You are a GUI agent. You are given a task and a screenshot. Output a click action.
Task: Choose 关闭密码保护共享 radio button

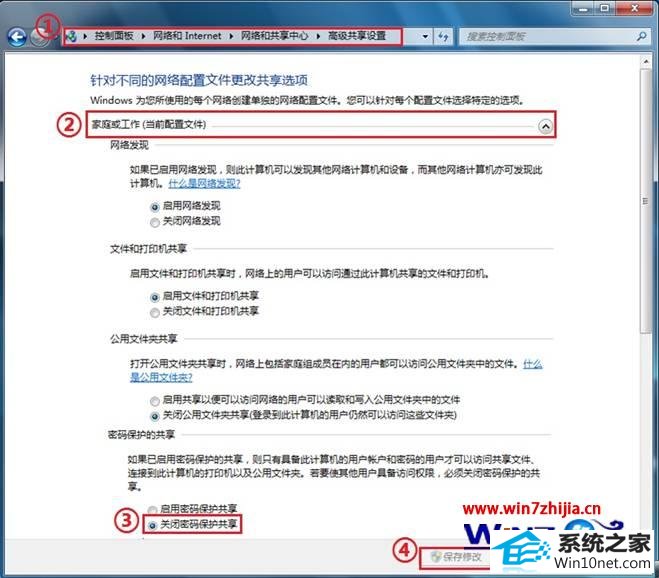click(154, 524)
